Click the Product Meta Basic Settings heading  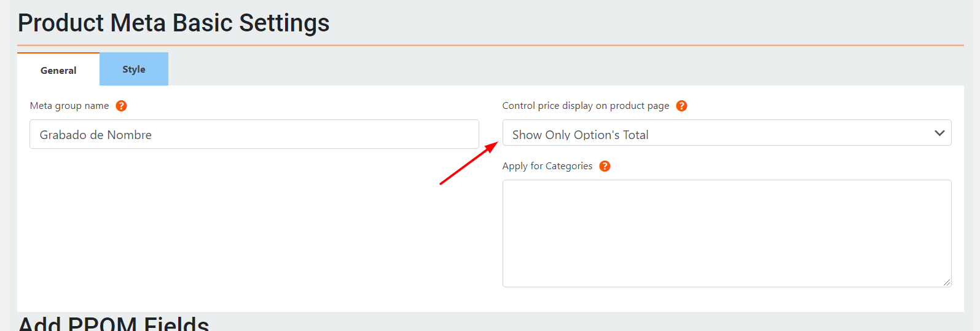[174, 23]
